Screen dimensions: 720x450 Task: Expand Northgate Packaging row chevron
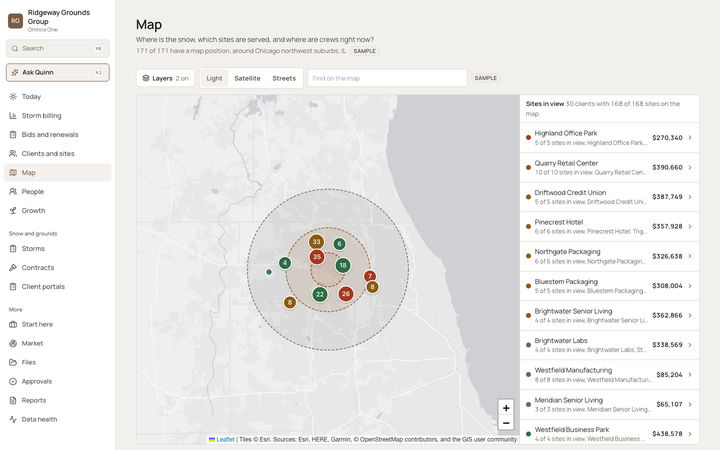pos(690,256)
